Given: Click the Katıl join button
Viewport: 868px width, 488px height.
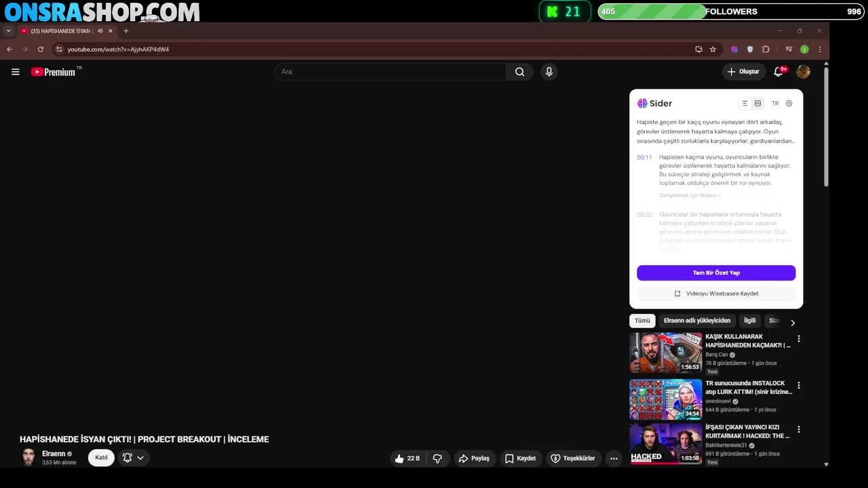Looking at the screenshot, I should click(x=101, y=457).
